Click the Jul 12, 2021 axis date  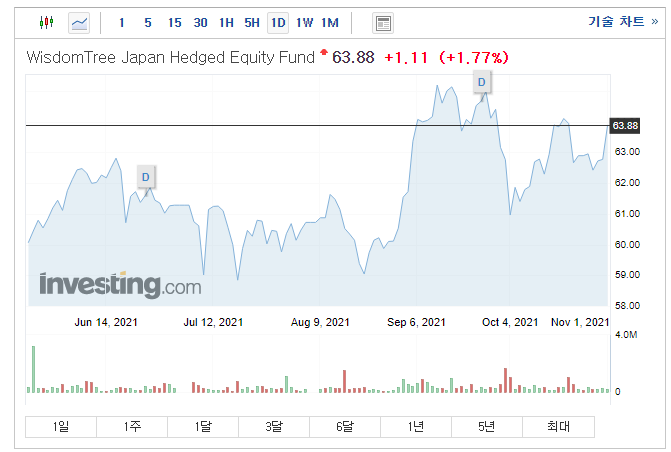pos(213,322)
